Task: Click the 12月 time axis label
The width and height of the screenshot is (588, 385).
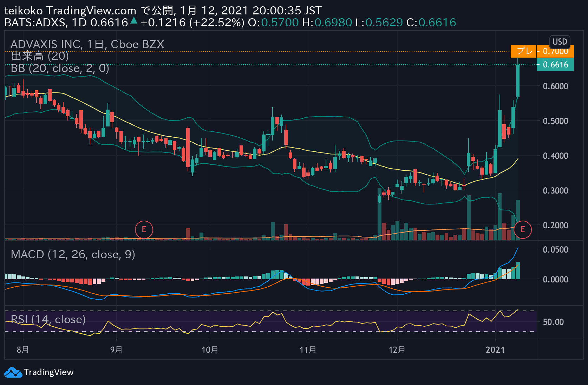Action: point(397,350)
